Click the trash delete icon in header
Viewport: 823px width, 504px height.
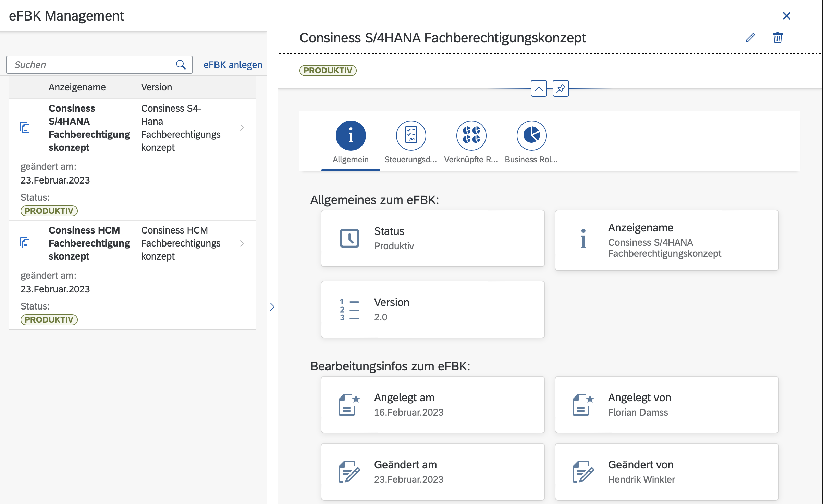click(x=777, y=38)
